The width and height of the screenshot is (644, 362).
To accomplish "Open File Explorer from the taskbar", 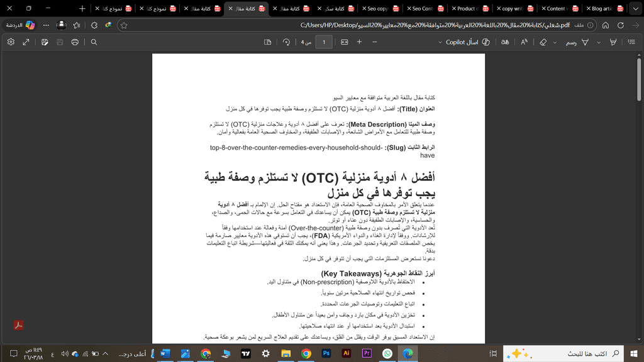I will coord(286,353).
